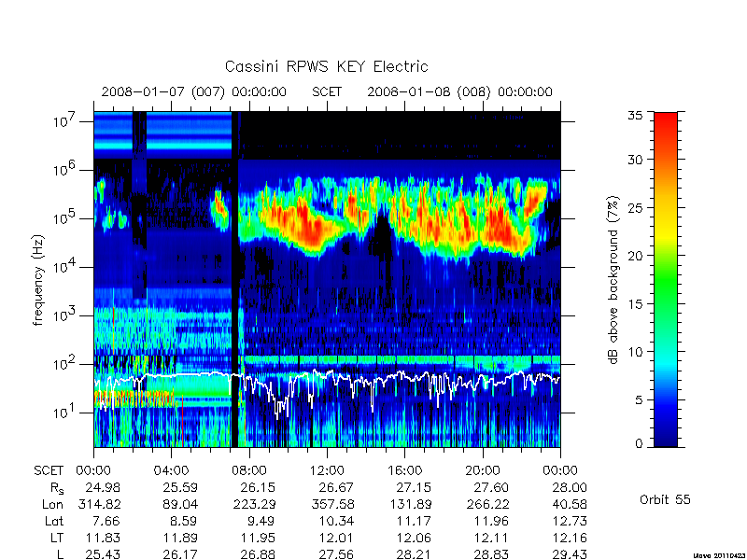
Task: Click the 'dB above background (7%)' label
Action: coord(613,280)
